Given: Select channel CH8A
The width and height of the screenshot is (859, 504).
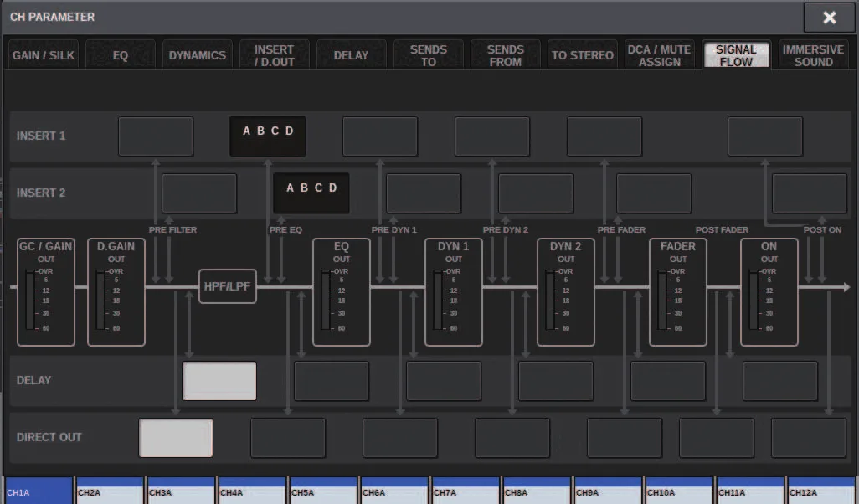Looking at the screenshot, I should (537, 491).
